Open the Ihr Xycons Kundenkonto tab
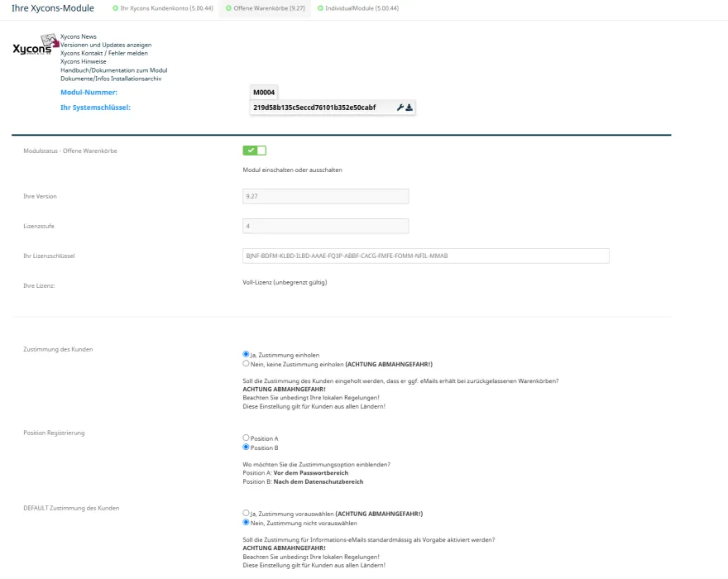Image resolution: width=728 pixels, height=579 pixels. coord(162,8)
